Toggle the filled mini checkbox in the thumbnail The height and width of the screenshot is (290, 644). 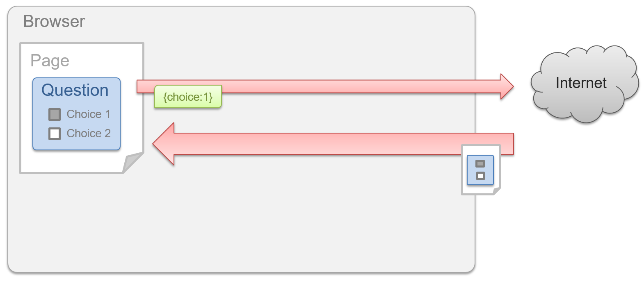click(x=480, y=164)
